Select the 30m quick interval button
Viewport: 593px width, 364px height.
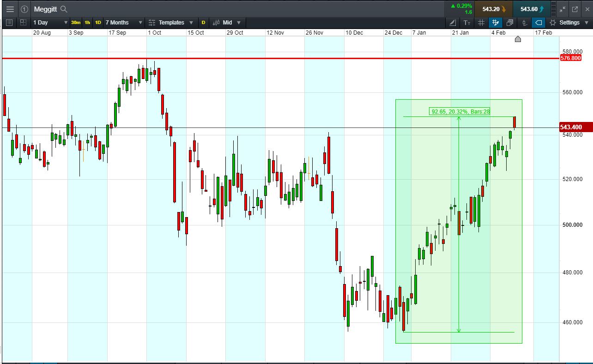[x=76, y=23]
